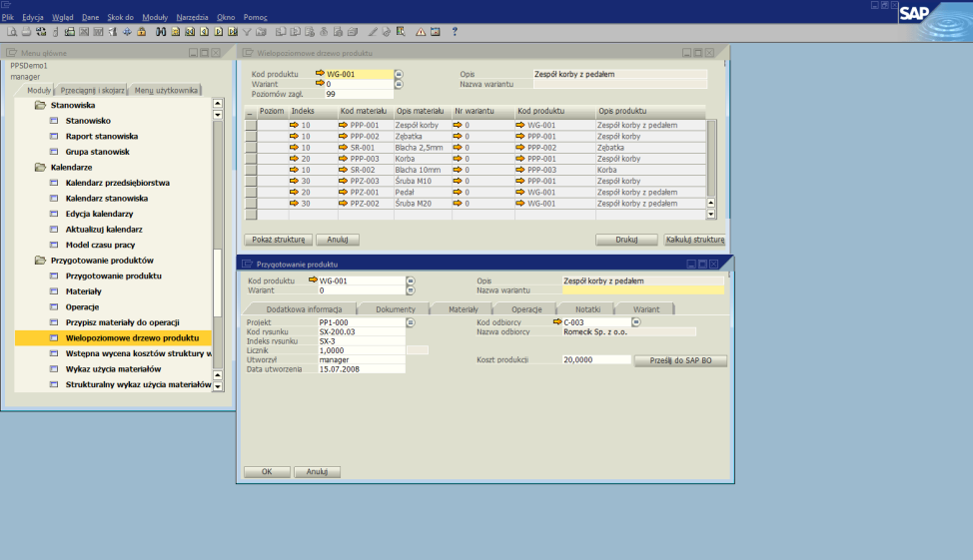Screen dimensions: 973x560
Task: Open Kod produktu chooser in Przygotowanie produktu
Action: pyautogui.click(x=411, y=280)
